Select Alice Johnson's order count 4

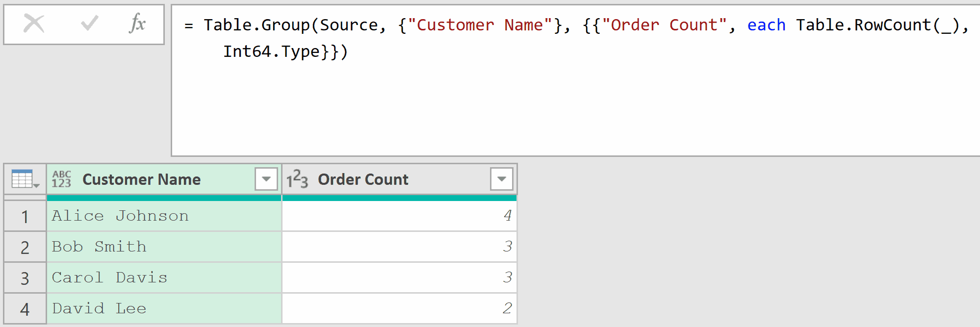tap(400, 216)
